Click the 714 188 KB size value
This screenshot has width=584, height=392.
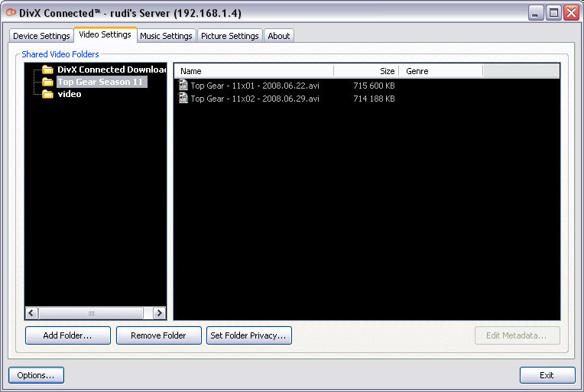click(374, 99)
